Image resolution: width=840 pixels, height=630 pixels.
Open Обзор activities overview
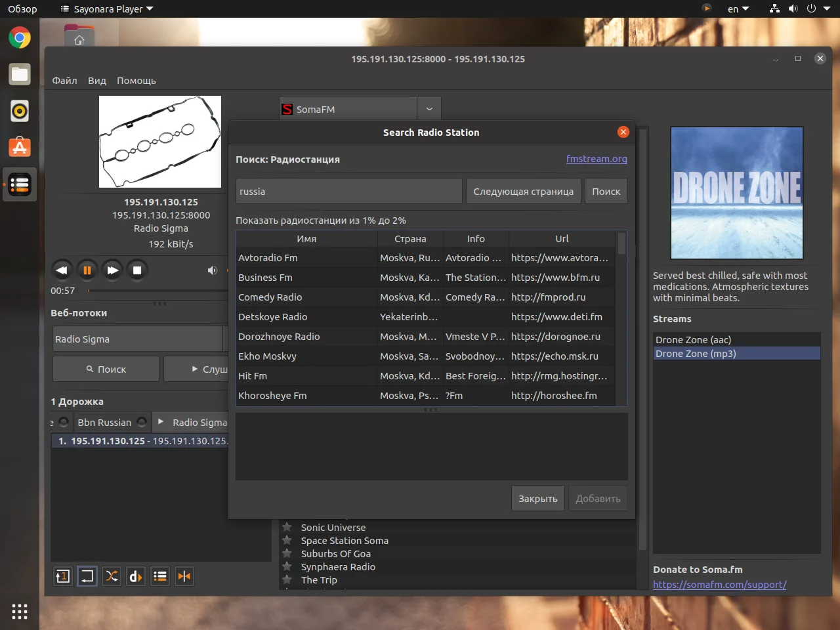point(22,9)
